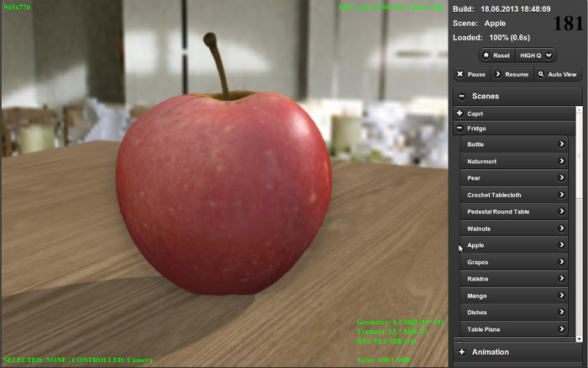Image resolution: width=588 pixels, height=368 pixels.
Task: Select the Apple scene entry
Action: point(514,245)
